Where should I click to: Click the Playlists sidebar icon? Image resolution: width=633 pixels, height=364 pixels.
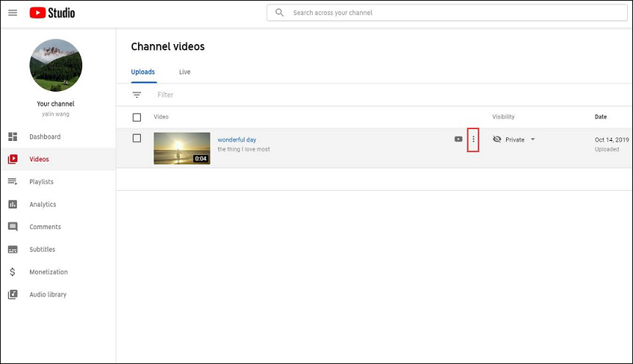click(x=13, y=181)
